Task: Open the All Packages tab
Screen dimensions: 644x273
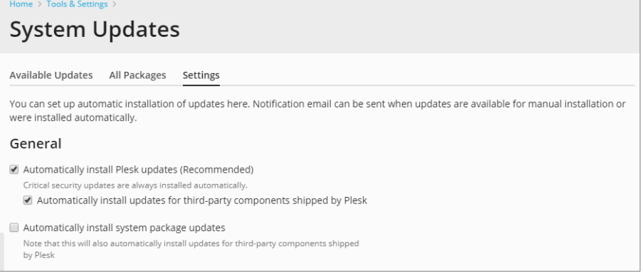Action: pos(137,75)
